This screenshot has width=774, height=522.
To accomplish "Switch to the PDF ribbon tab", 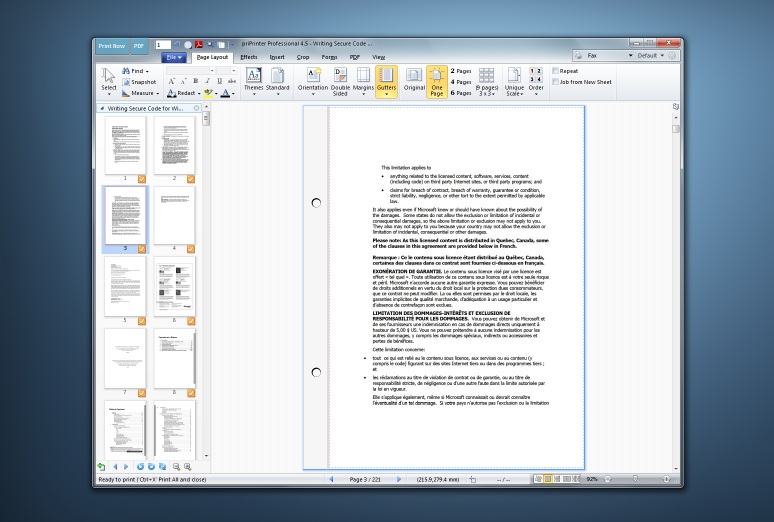I will (354, 57).
